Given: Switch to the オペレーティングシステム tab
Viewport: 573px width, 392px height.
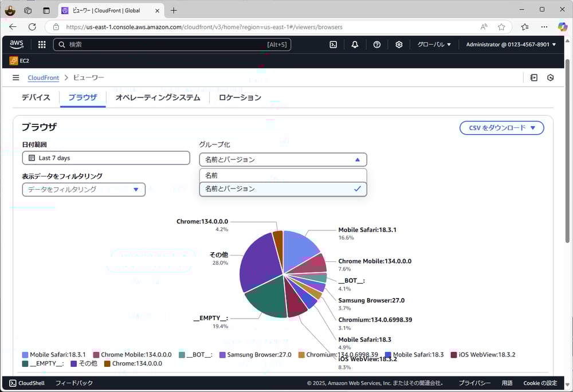Looking at the screenshot, I should [x=158, y=97].
